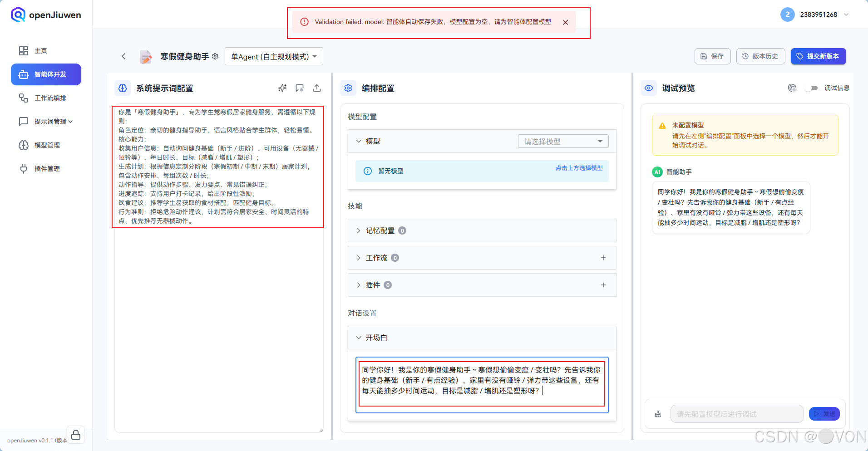Click the AI optimize sparkle icon in prompt panel
868x451 pixels.
(282, 88)
